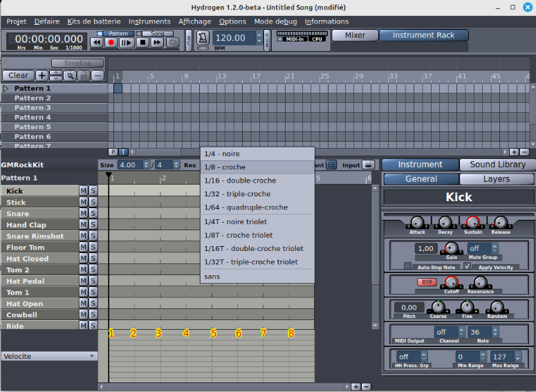536x392 pixels.
Task: Toggle the lock icon in song editor
Action: (84, 75)
